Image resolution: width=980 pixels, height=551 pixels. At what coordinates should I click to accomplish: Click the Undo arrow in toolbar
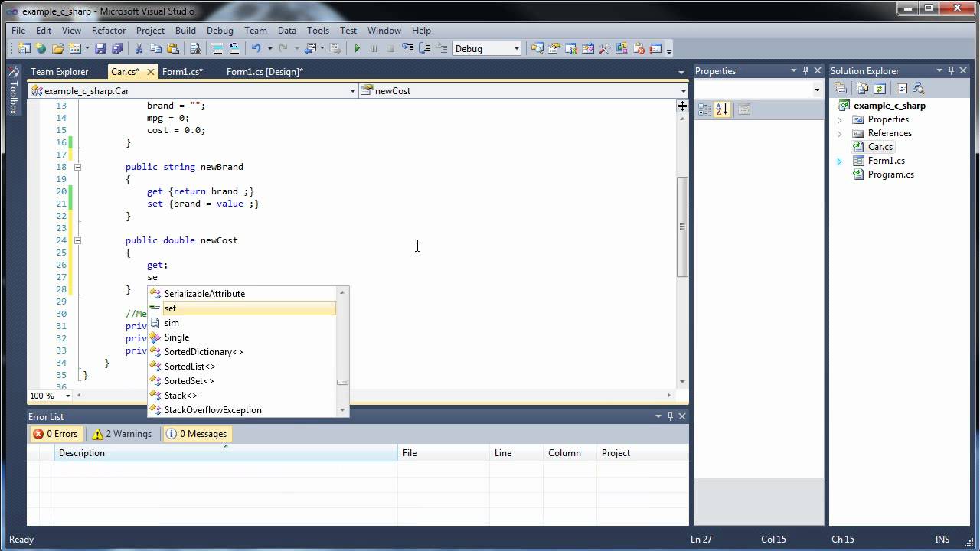pos(256,49)
